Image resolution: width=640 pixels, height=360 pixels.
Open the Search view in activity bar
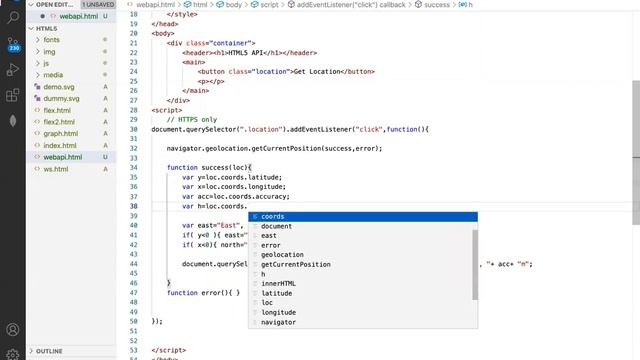coord(13,17)
